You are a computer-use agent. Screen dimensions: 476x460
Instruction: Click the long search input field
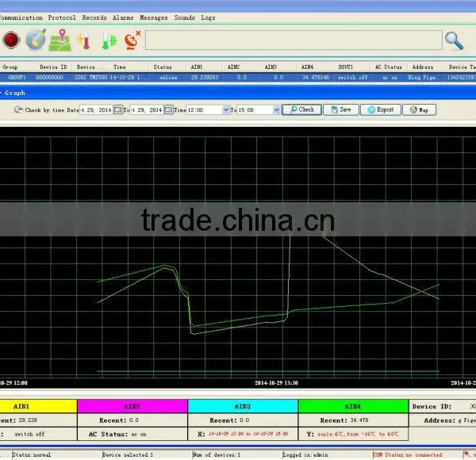294,40
